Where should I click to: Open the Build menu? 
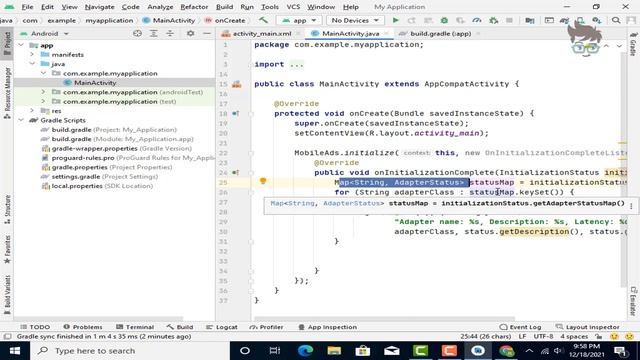point(224,7)
